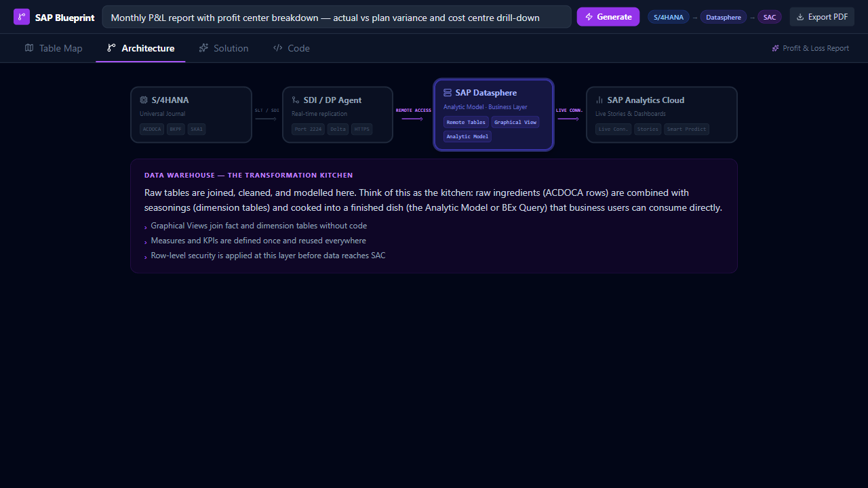Toggle the ACDOCA chip on the S/4HANA card
868x488 pixels.
click(151, 129)
